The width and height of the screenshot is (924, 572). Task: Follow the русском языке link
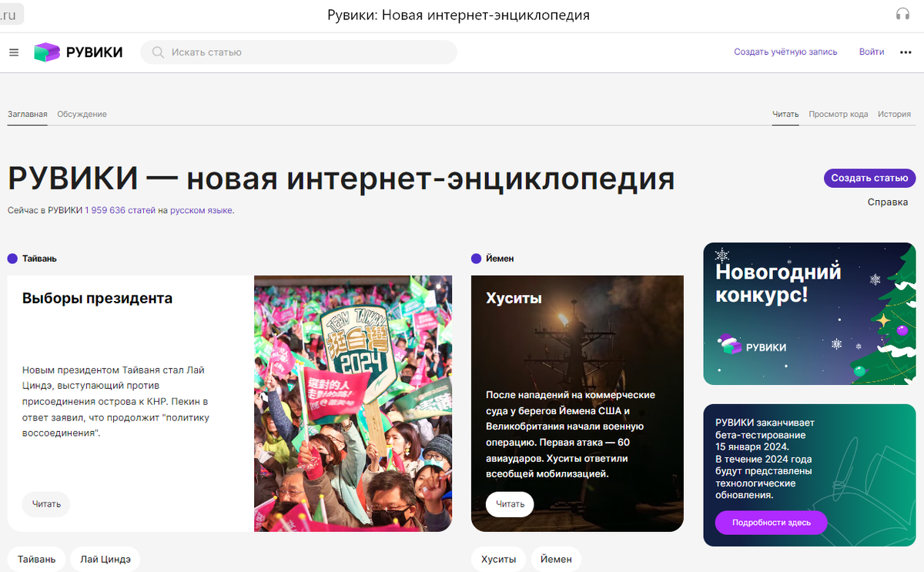click(201, 210)
